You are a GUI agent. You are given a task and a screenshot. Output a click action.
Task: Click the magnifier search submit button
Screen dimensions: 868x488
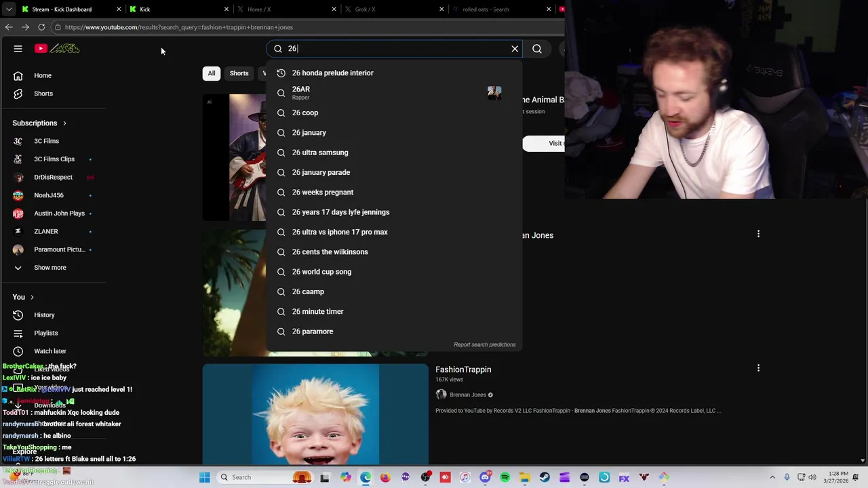click(537, 49)
